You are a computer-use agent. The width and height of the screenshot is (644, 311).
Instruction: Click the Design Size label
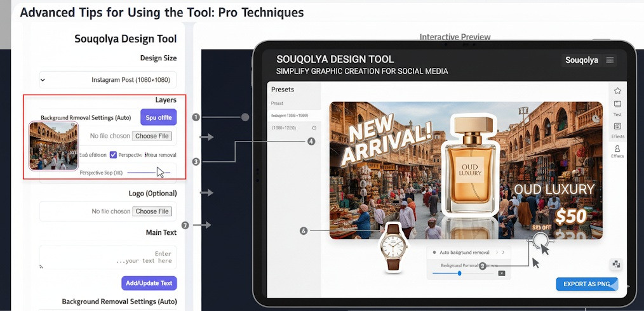tap(158, 58)
